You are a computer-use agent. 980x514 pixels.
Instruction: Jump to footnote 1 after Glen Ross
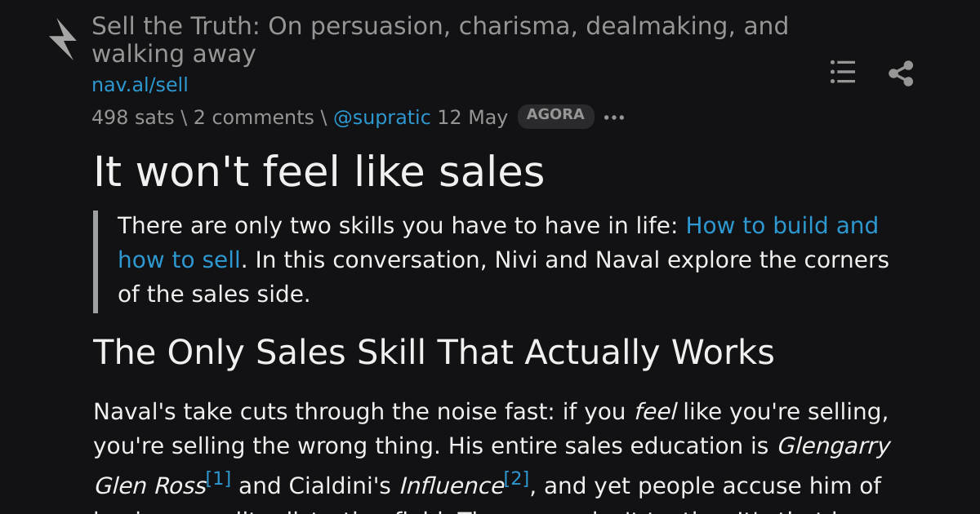click(219, 478)
